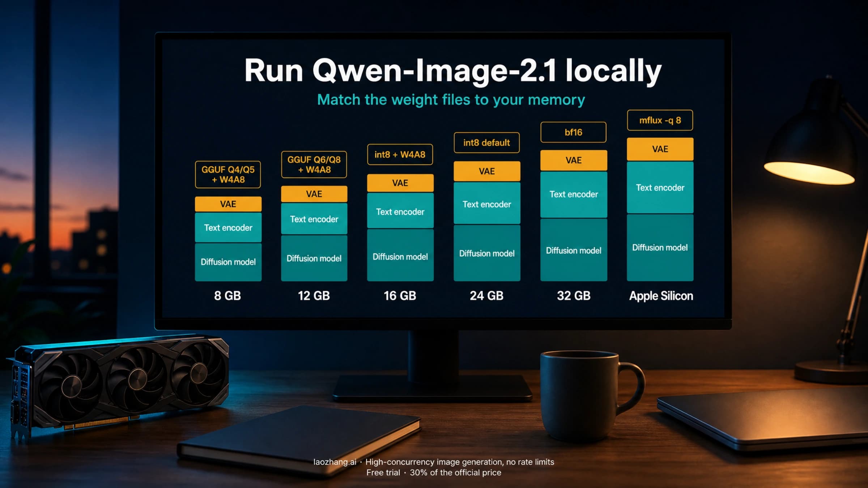Choose the Diffusion model block above 32 GB
The width and height of the screenshot is (868, 488).
pos(574,251)
